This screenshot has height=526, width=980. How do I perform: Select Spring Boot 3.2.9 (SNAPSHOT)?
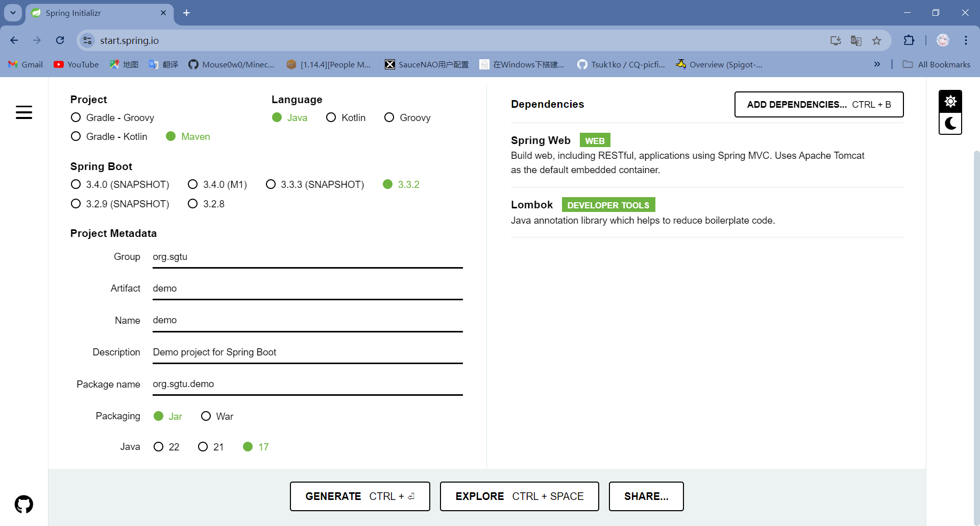120,204
